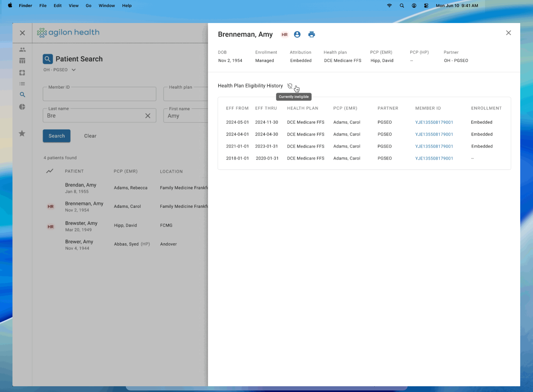533x392 pixels.
Task: Close the patient detail panel
Action: [x=508, y=33]
